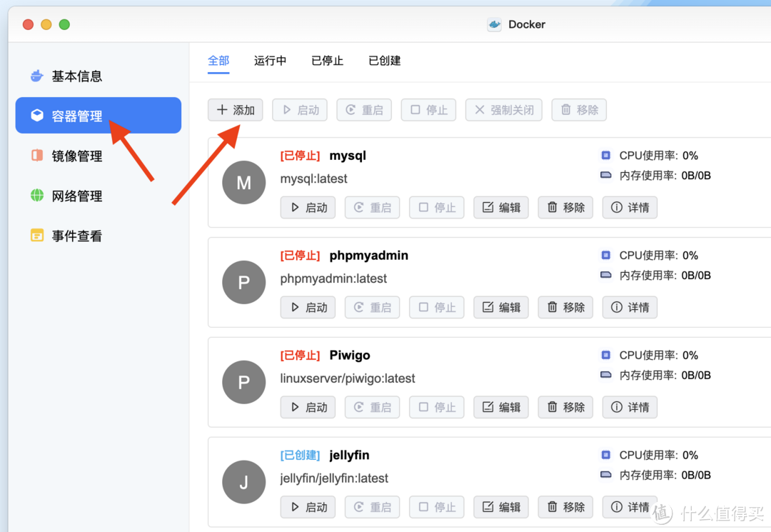Restart the Piwigo container
Image resolution: width=771 pixels, height=532 pixels.
(372, 407)
